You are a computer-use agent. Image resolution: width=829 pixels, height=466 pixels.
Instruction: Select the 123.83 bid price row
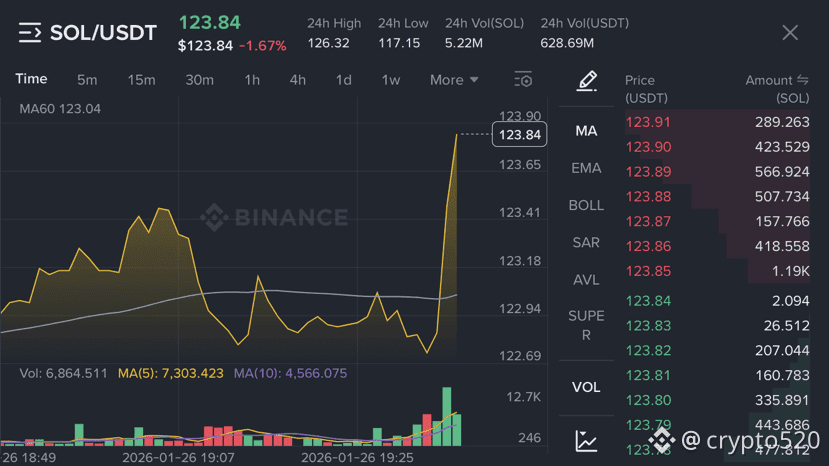click(x=717, y=326)
